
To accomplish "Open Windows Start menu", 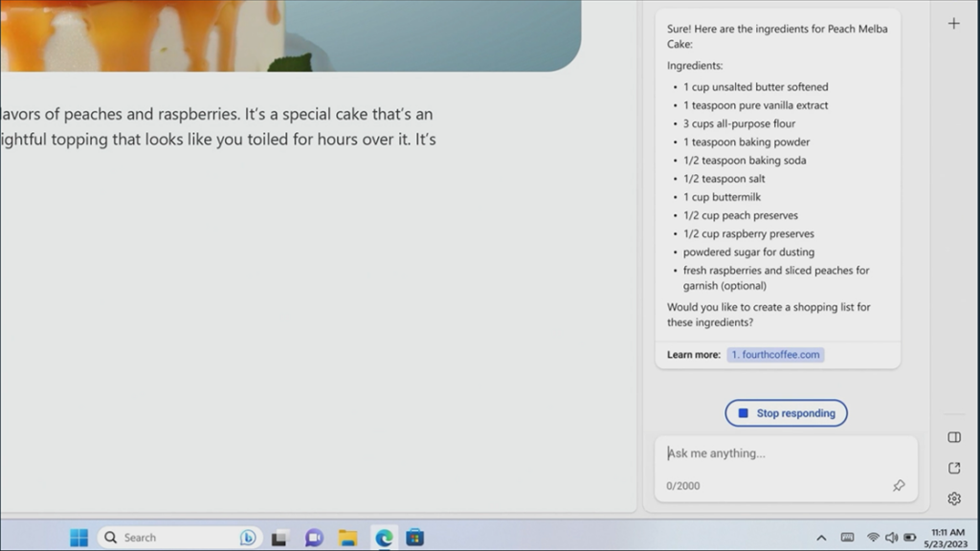I will click(78, 538).
